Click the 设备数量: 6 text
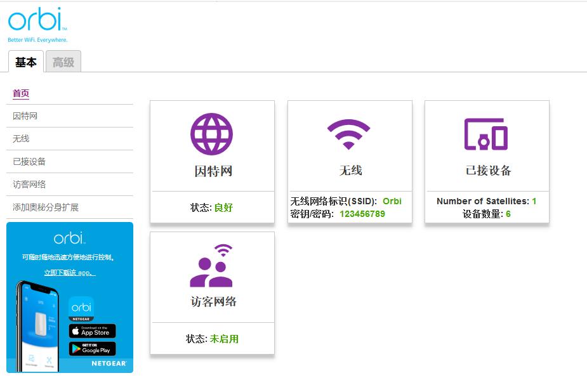 click(486, 214)
